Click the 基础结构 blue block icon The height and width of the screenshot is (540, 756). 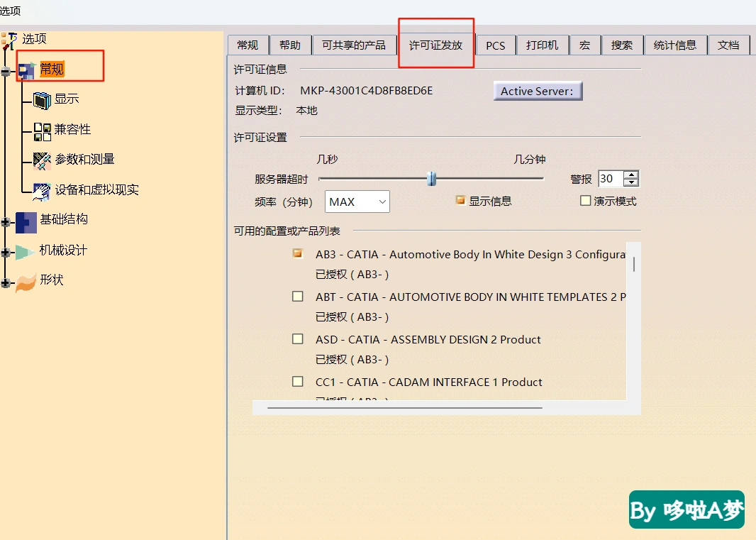coord(26,223)
